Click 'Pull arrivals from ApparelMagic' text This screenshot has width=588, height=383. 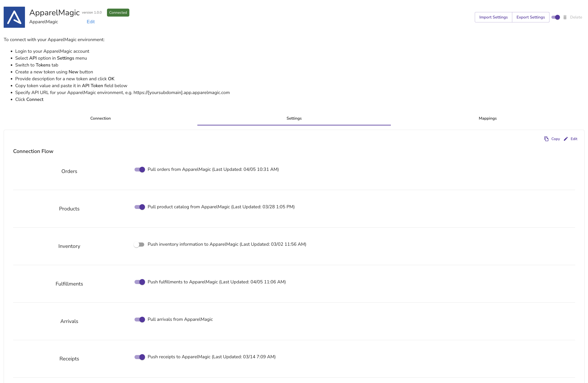coord(180,320)
